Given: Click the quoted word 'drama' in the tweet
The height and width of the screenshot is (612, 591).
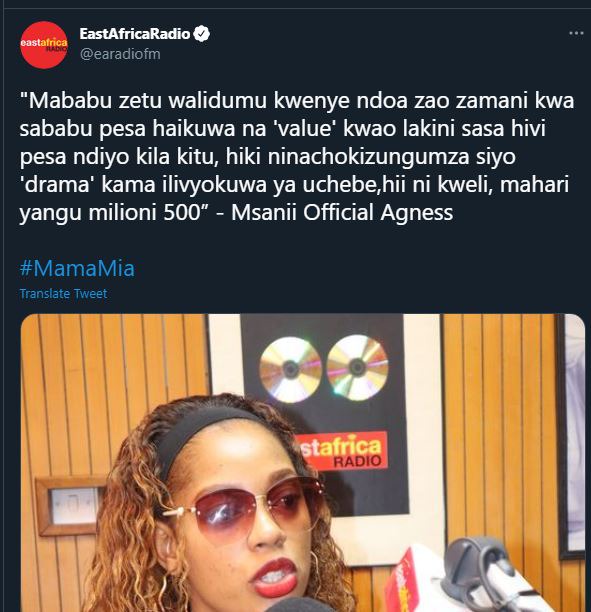Looking at the screenshot, I should coord(55,185).
